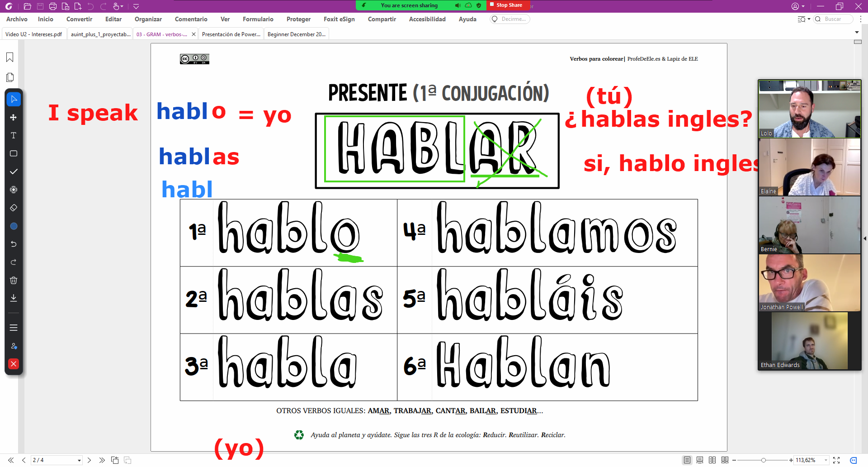
Task: Click the Buscar search field
Action: [833, 19]
